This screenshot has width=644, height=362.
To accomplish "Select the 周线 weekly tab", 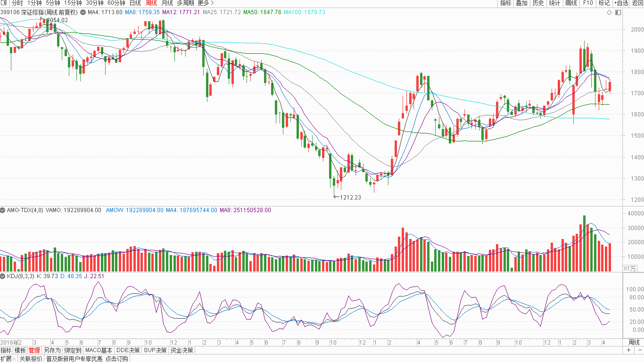I will tap(151, 3).
